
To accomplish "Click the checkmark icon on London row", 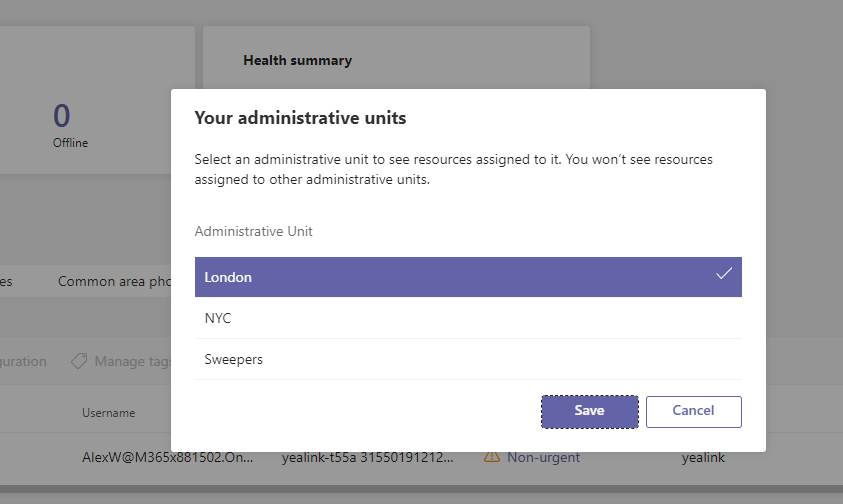I will tap(724, 274).
